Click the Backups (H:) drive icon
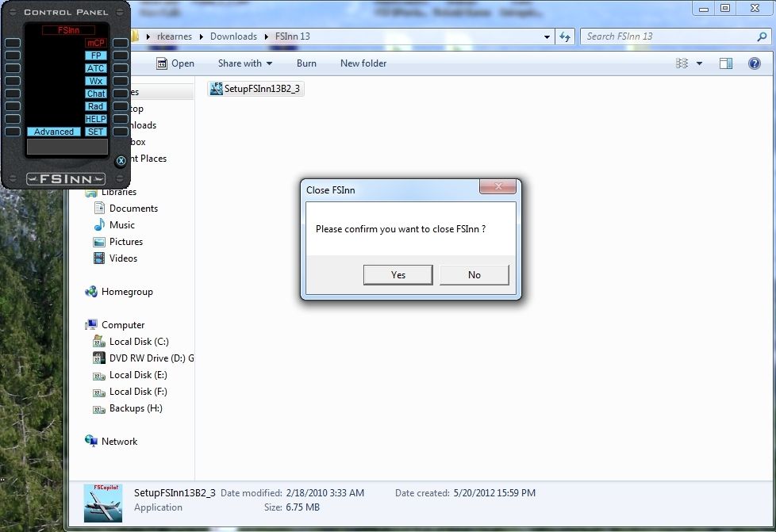This screenshot has width=776, height=532. pos(99,409)
